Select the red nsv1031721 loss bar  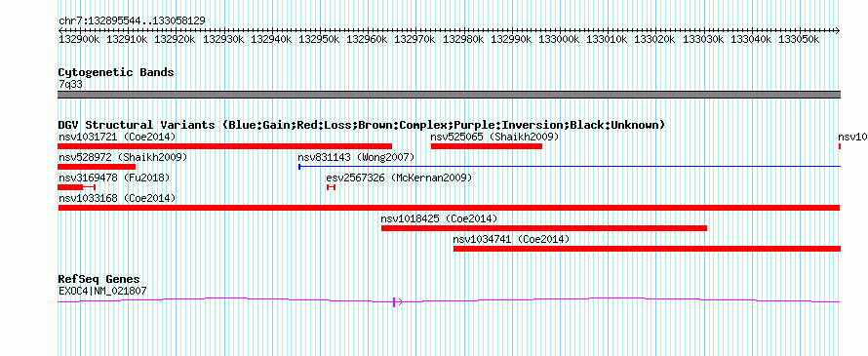point(224,146)
